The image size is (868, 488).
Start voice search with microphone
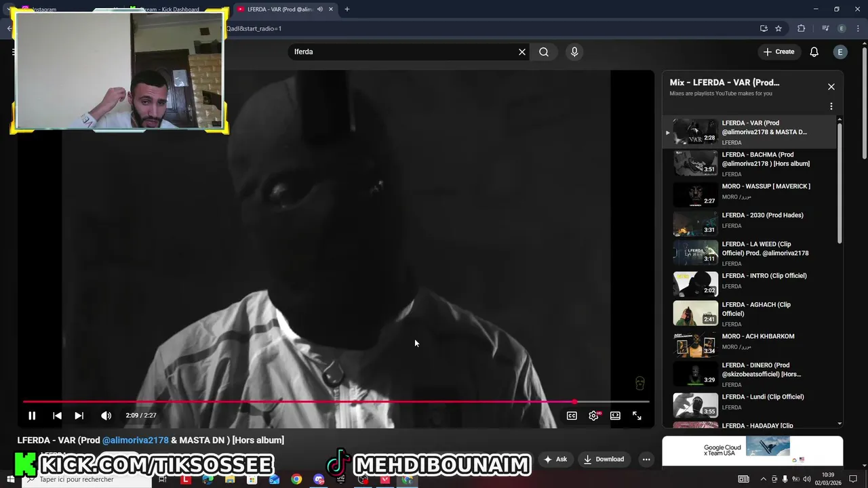click(x=574, y=52)
